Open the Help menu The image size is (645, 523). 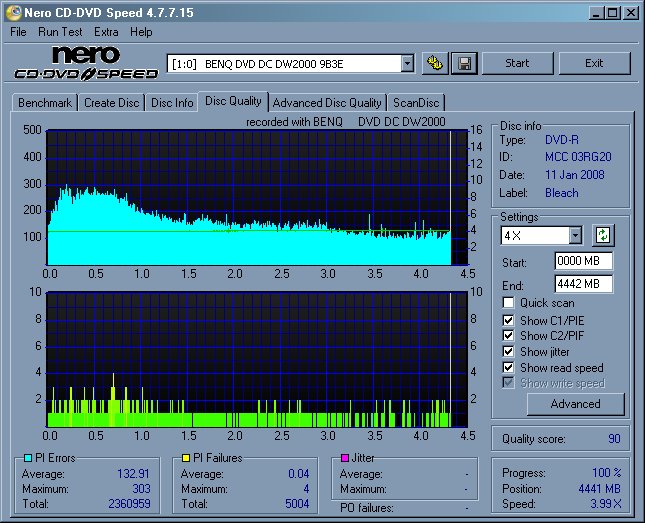click(141, 32)
